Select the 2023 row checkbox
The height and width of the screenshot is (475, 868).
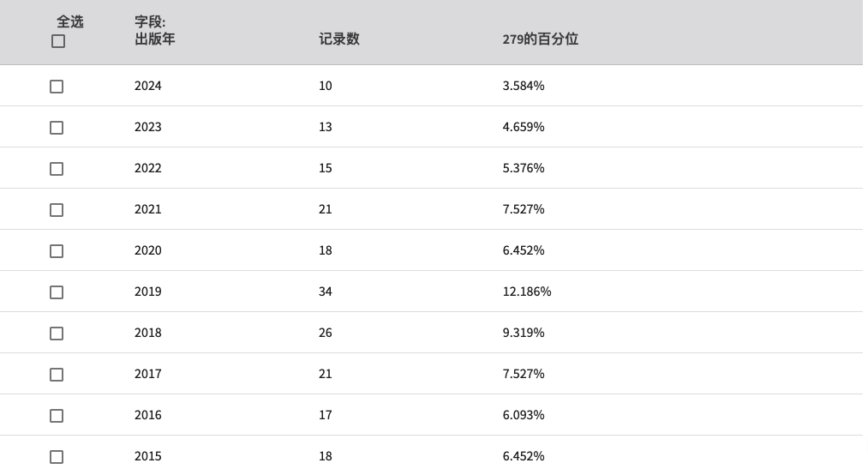coord(57,128)
